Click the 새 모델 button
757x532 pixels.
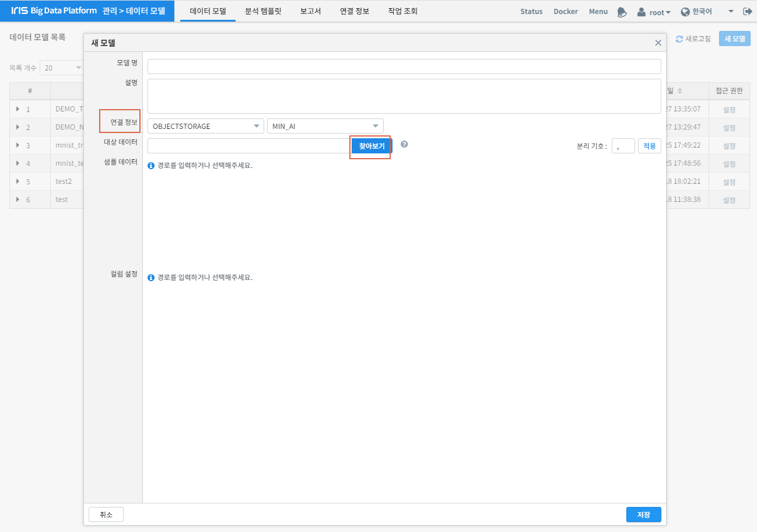pyautogui.click(x=735, y=39)
